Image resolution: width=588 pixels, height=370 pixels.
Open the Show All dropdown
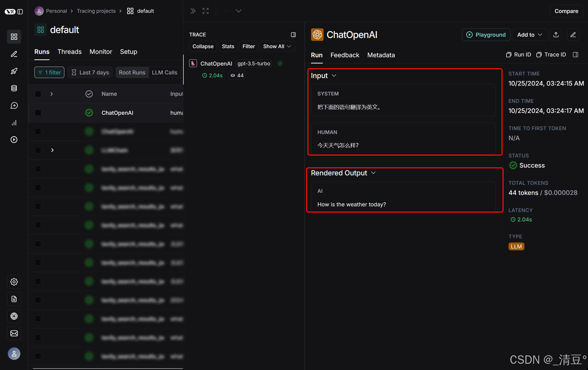pos(277,46)
